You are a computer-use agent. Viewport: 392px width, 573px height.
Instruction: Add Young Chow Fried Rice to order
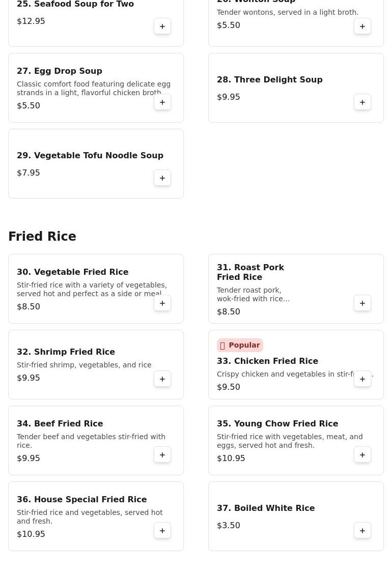point(362,455)
